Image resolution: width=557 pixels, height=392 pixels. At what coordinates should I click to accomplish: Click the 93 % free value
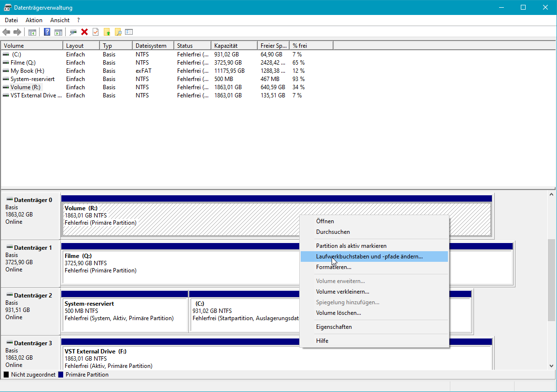click(x=299, y=79)
